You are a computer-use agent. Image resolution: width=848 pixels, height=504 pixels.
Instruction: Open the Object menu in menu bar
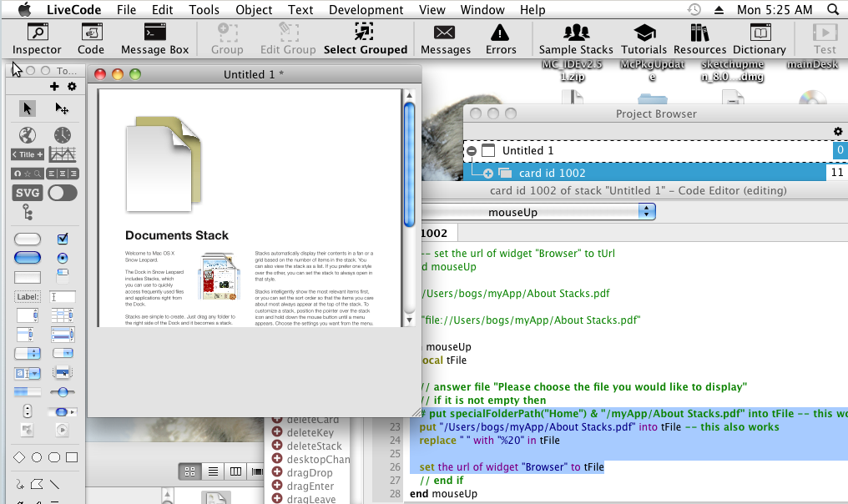(254, 10)
